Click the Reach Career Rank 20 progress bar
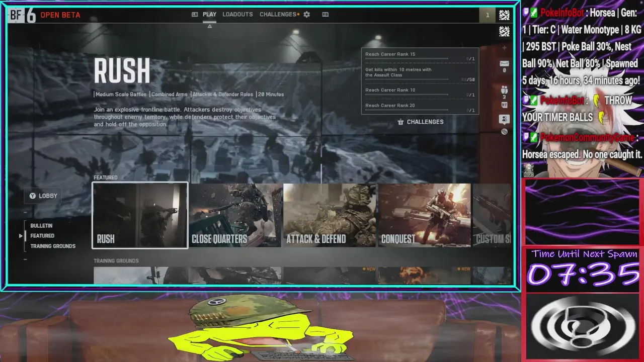This screenshot has width=644, height=362. click(407, 110)
